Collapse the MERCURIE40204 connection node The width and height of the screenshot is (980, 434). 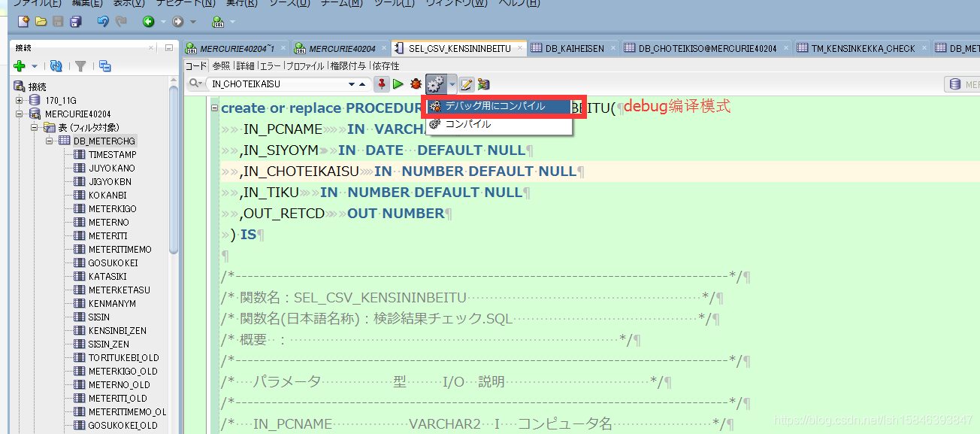click(20, 114)
